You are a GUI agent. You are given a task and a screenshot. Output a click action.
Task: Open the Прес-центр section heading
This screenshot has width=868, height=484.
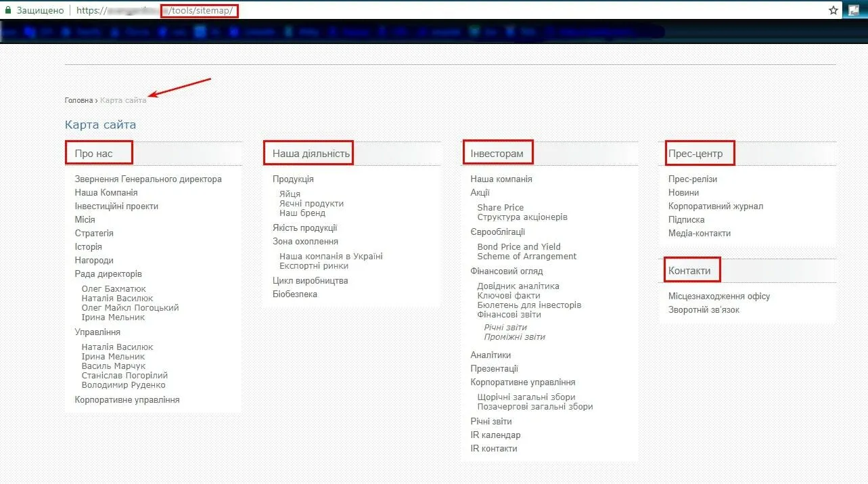695,154
